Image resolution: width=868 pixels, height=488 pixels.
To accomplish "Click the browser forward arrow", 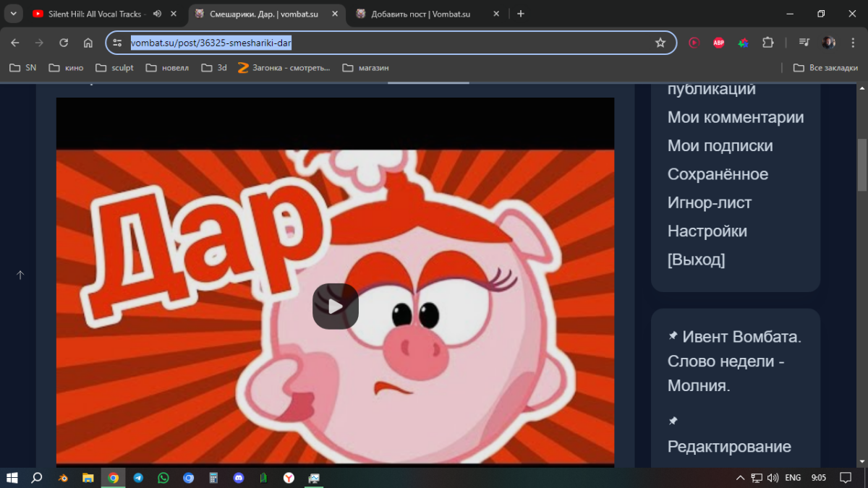I will click(39, 43).
